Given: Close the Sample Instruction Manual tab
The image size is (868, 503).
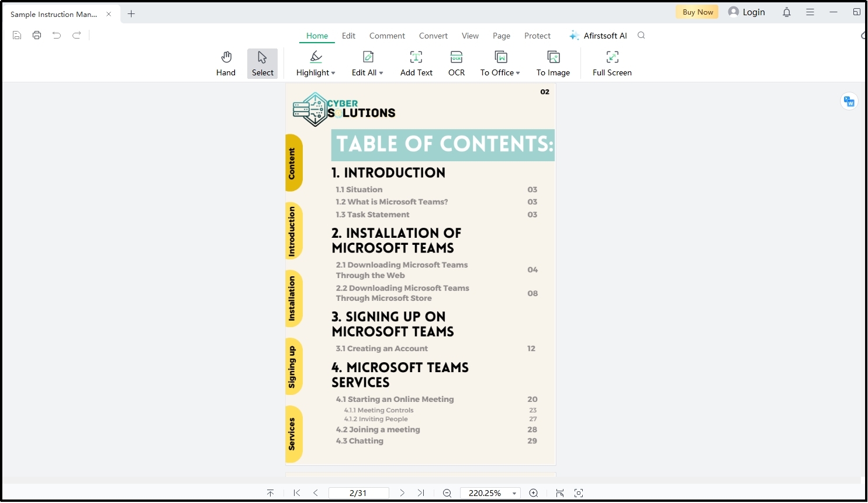Looking at the screenshot, I should [109, 14].
